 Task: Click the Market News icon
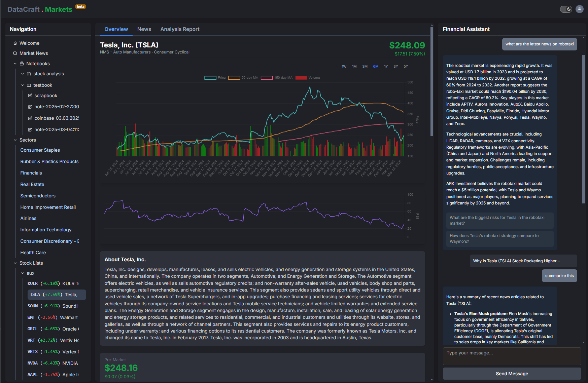coord(15,53)
